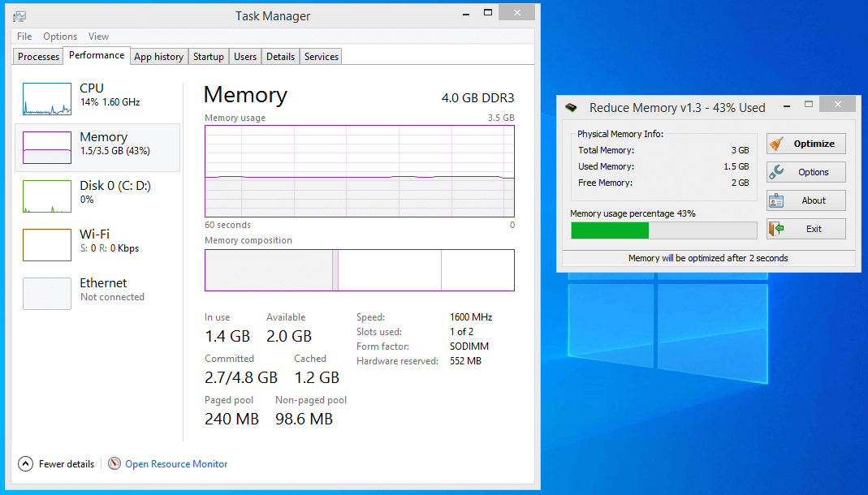Click '14% 1.60 GHz' CPU text
The height and width of the screenshot is (495, 868).
click(110, 102)
